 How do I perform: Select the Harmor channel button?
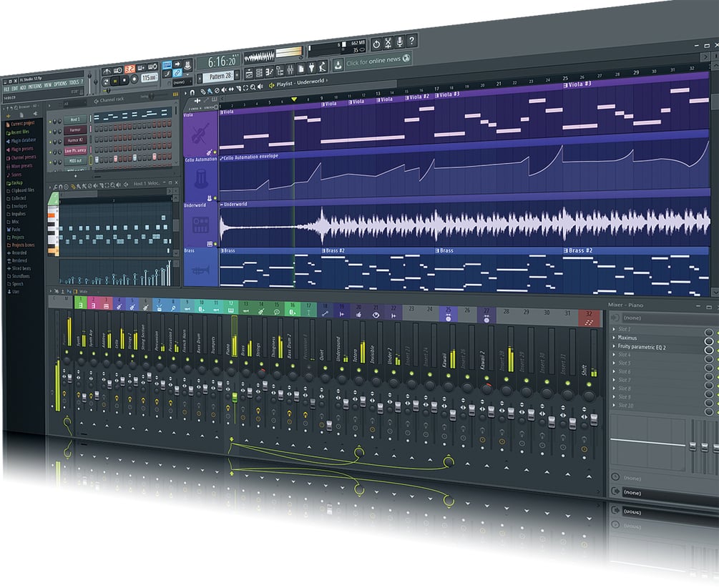point(75,129)
